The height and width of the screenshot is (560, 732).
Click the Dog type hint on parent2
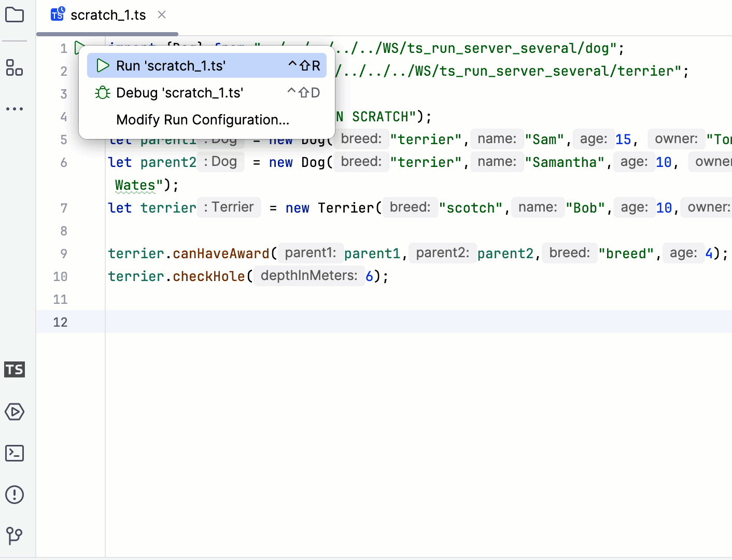click(220, 161)
